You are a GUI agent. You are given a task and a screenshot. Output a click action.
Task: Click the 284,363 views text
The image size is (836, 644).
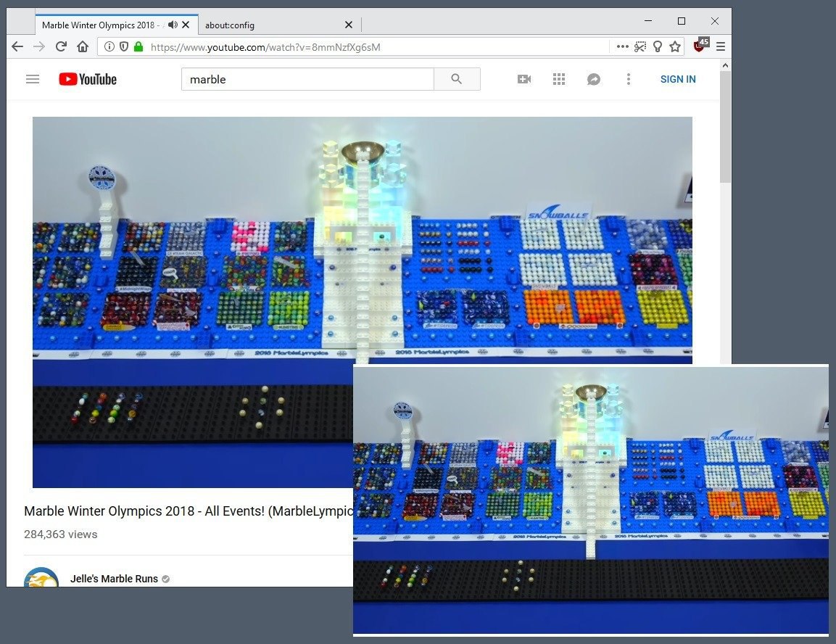click(61, 534)
